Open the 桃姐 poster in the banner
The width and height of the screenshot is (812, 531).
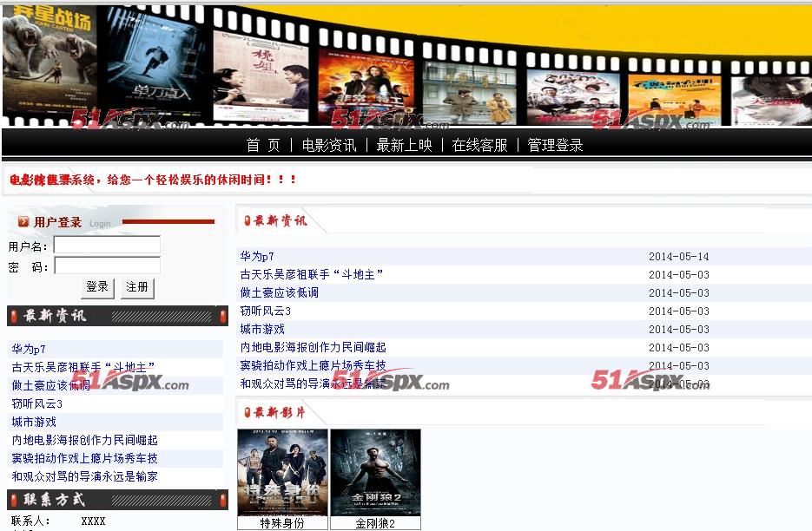261,75
